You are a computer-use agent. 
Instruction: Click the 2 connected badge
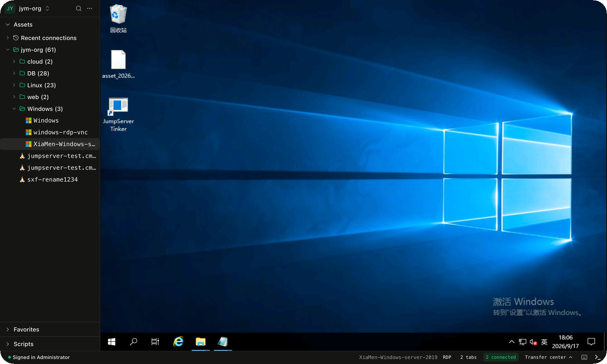pos(501,357)
